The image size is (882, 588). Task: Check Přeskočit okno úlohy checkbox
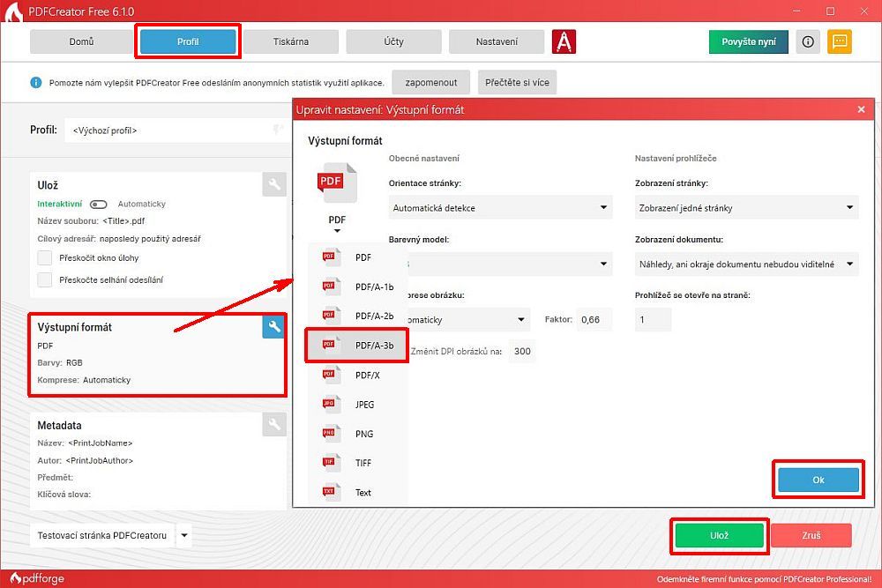(x=45, y=258)
